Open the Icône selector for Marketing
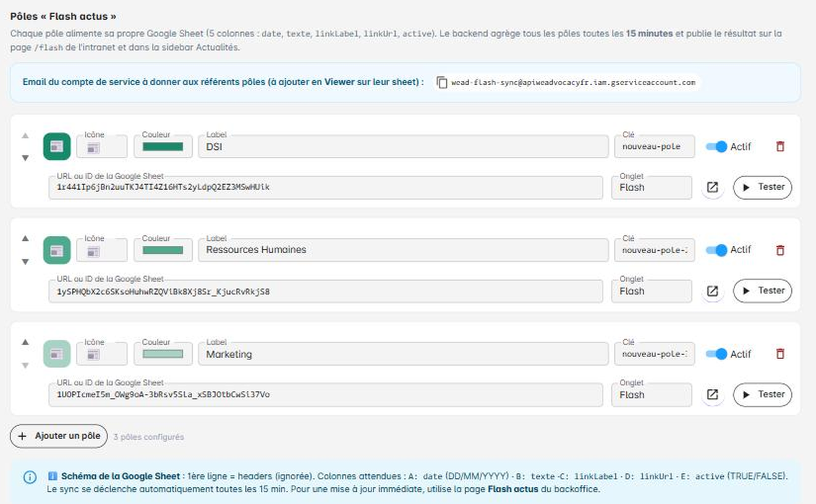The image size is (816, 504). click(102, 355)
